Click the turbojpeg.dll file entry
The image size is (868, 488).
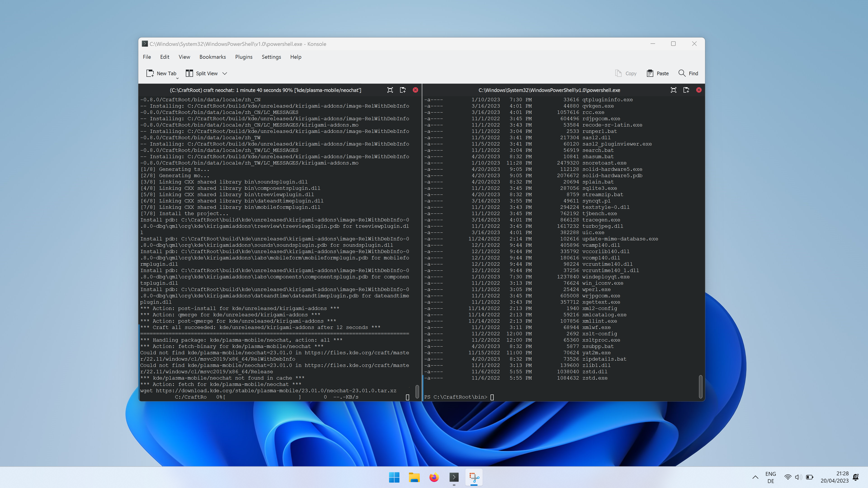tap(602, 226)
